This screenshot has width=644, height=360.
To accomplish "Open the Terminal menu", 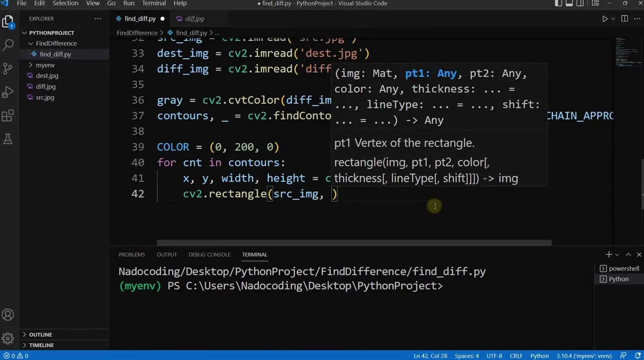I will pos(154,4).
